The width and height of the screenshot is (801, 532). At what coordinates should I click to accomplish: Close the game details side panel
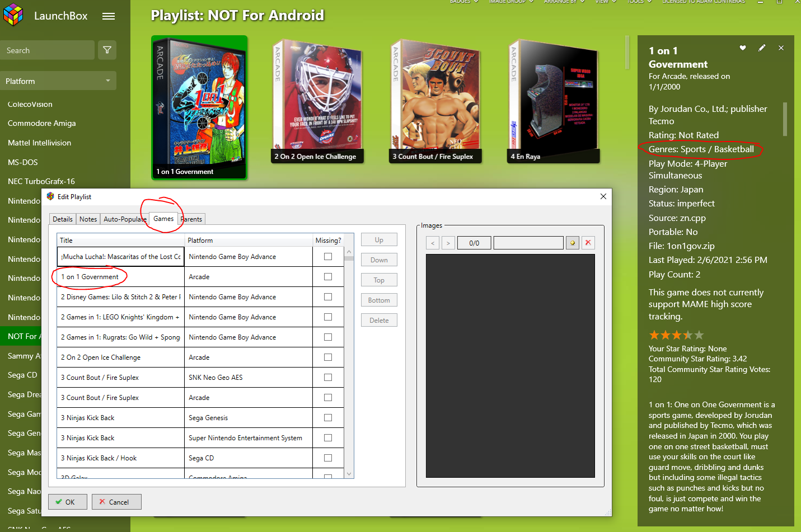point(781,48)
